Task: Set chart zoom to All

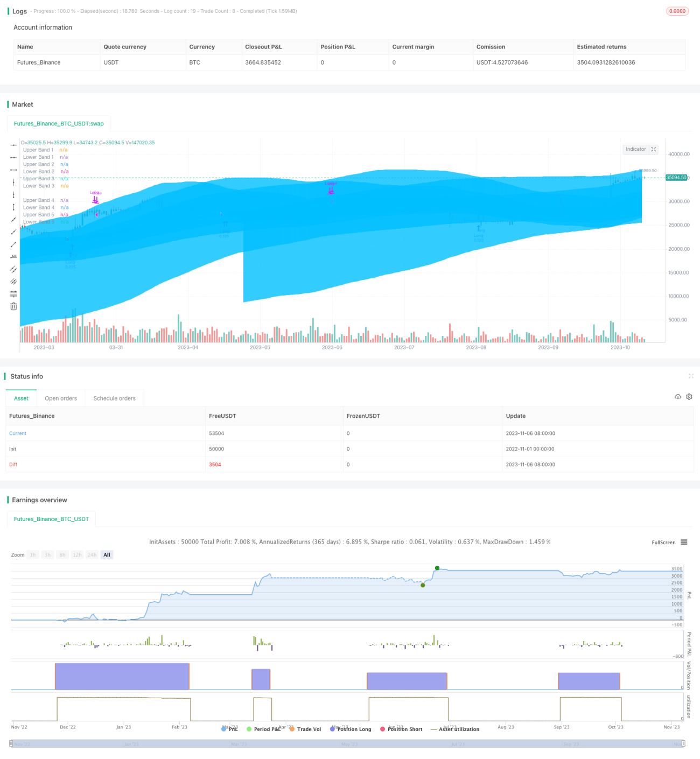Action: pyautogui.click(x=107, y=554)
